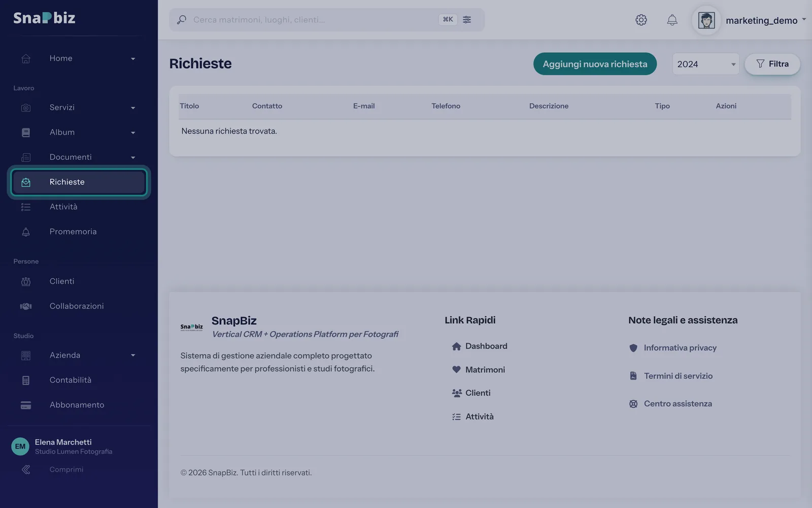Open the 2024 year dropdown
Screen dimensions: 812x508
[x=705, y=64]
